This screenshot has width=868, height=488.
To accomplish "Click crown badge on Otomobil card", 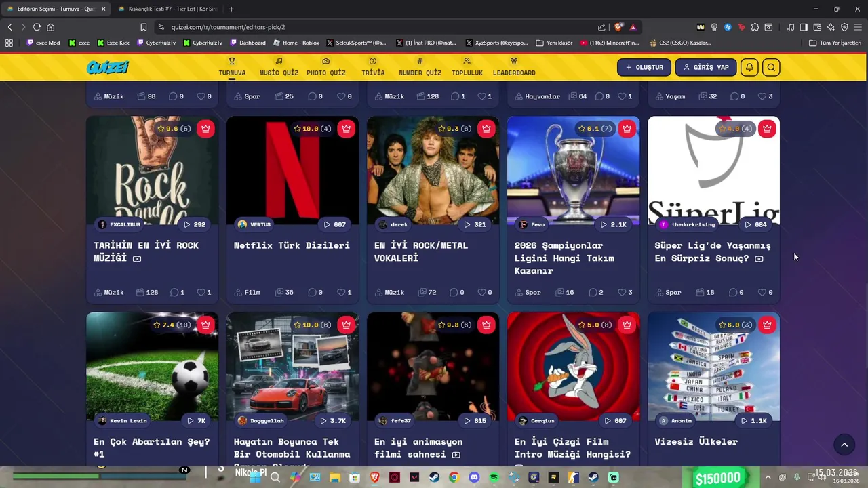I will pyautogui.click(x=347, y=325).
